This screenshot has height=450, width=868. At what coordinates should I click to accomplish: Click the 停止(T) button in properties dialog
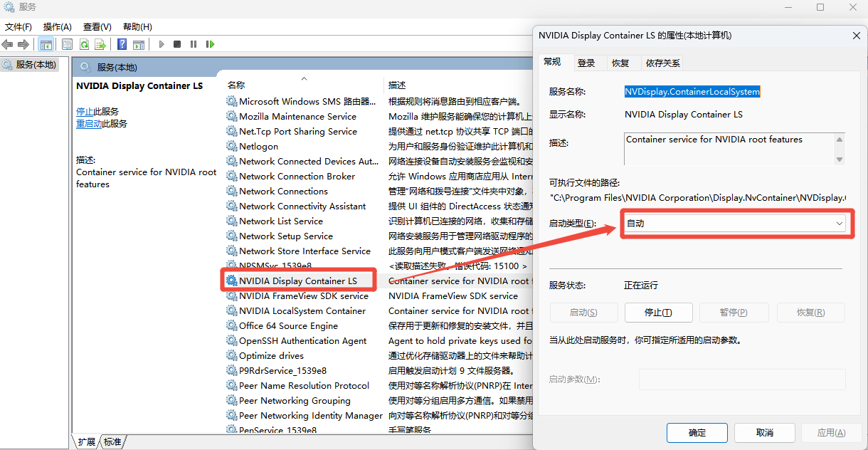658,313
